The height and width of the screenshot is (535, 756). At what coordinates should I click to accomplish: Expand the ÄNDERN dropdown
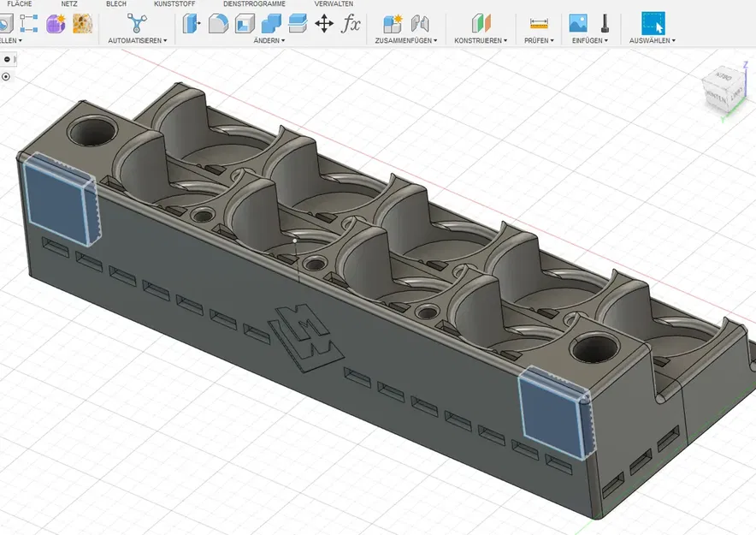[x=269, y=40]
